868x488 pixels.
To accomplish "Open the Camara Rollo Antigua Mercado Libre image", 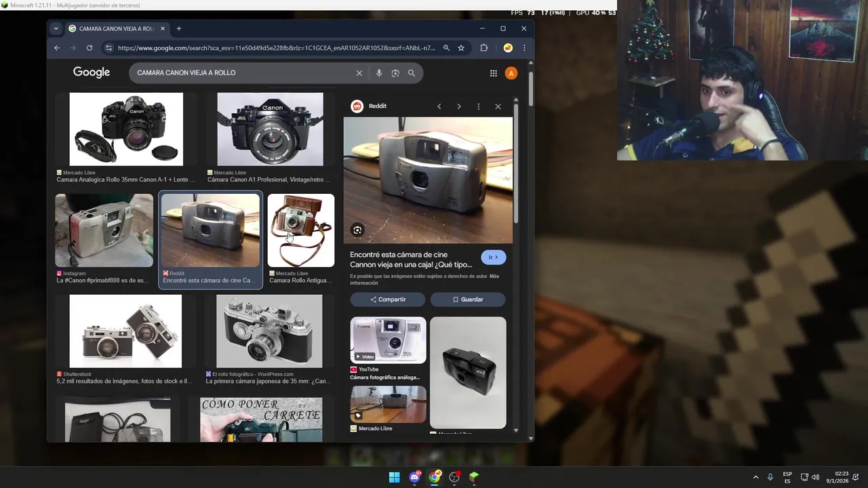I will 300,230.
